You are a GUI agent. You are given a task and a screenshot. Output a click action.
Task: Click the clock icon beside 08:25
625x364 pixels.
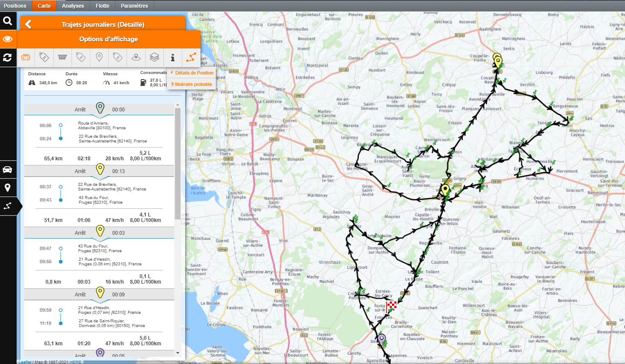(69, 83)
